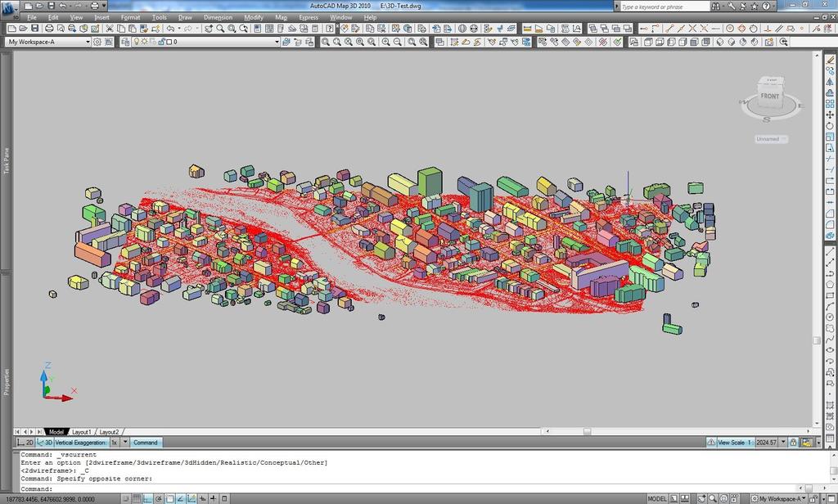This screenshot has width=838, height=504.
Task: Click the Cut scissors icon
Action: pos(110,29)
